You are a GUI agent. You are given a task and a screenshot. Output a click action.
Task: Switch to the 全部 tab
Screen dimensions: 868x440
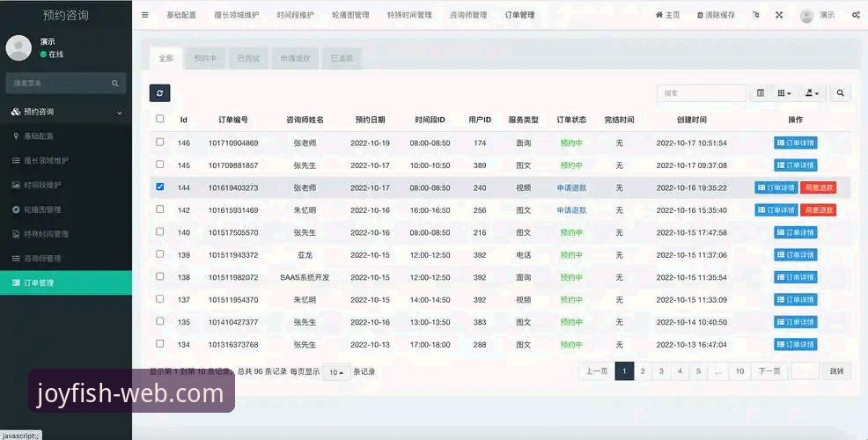[166, 58]
